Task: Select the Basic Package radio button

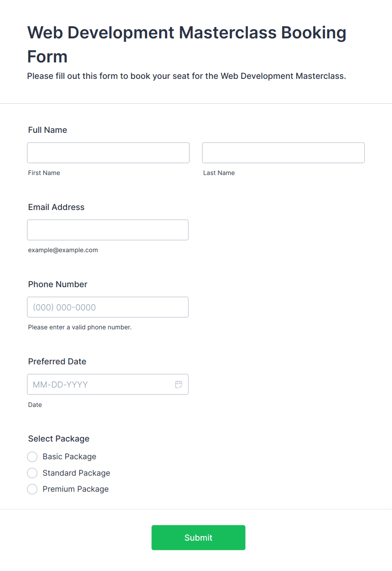Action: click(x=32, y=457)
